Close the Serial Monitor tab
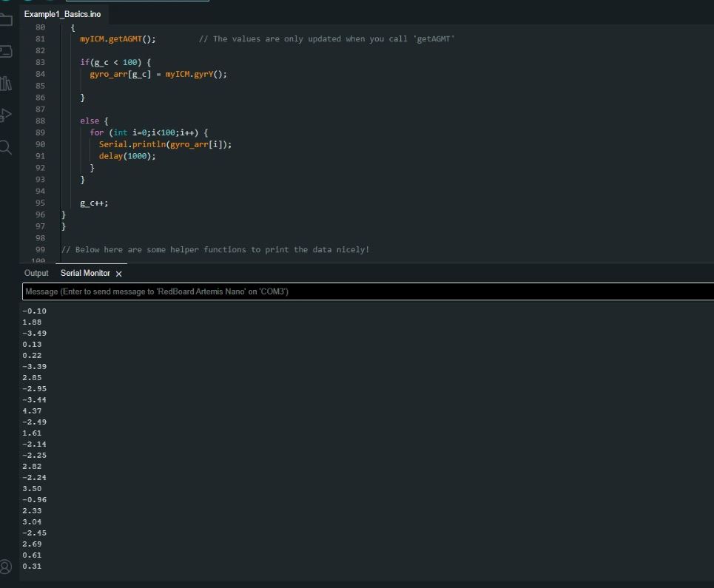Viewport: 714px width, 588px height. [119, 274]
